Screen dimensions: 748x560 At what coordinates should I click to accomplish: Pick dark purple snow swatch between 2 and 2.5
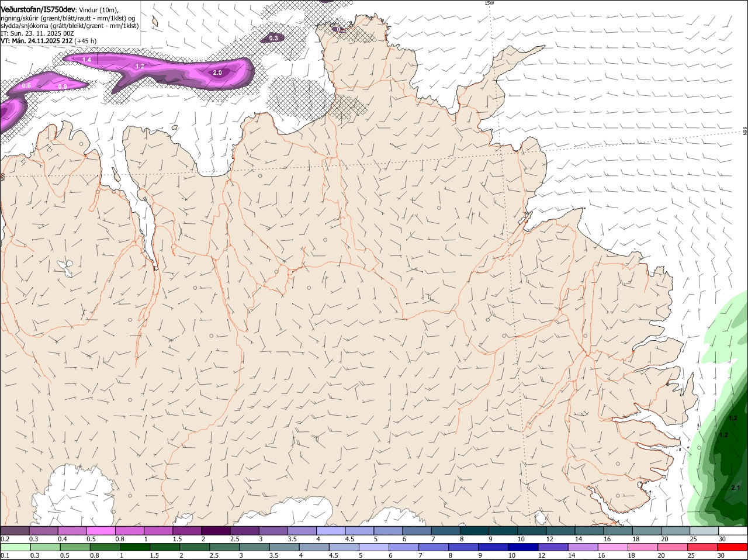[x=216, y=530]
